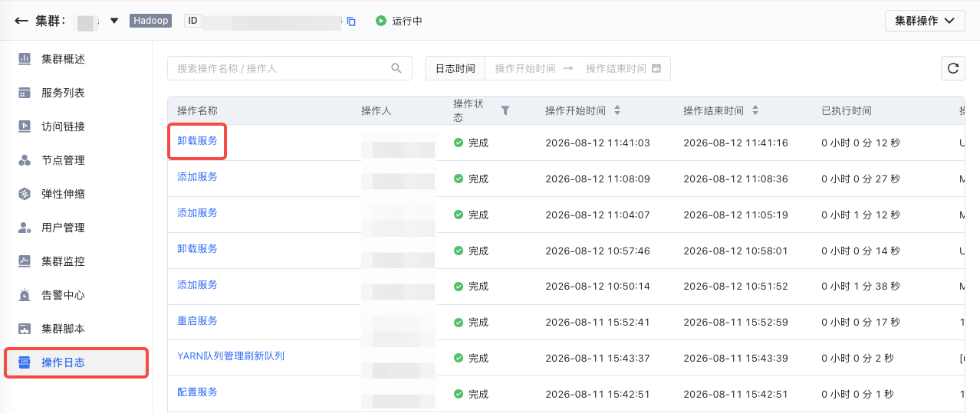Image resolution: width=980 pixels, height=413 pixels.
Task: Click the 操作名称 column header
Action: 197,111
